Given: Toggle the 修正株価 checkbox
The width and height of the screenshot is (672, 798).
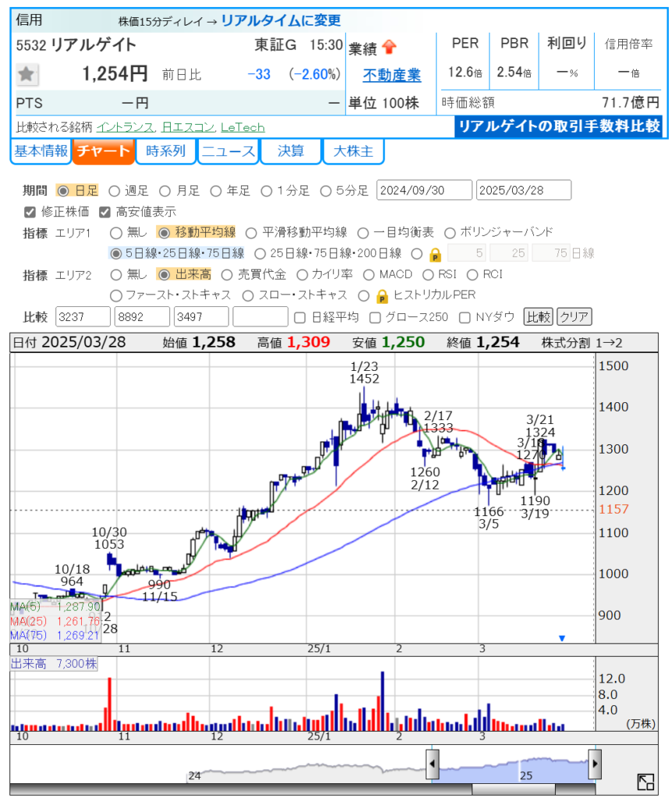Looking at the screenshot, I should [x=30, y=211].
